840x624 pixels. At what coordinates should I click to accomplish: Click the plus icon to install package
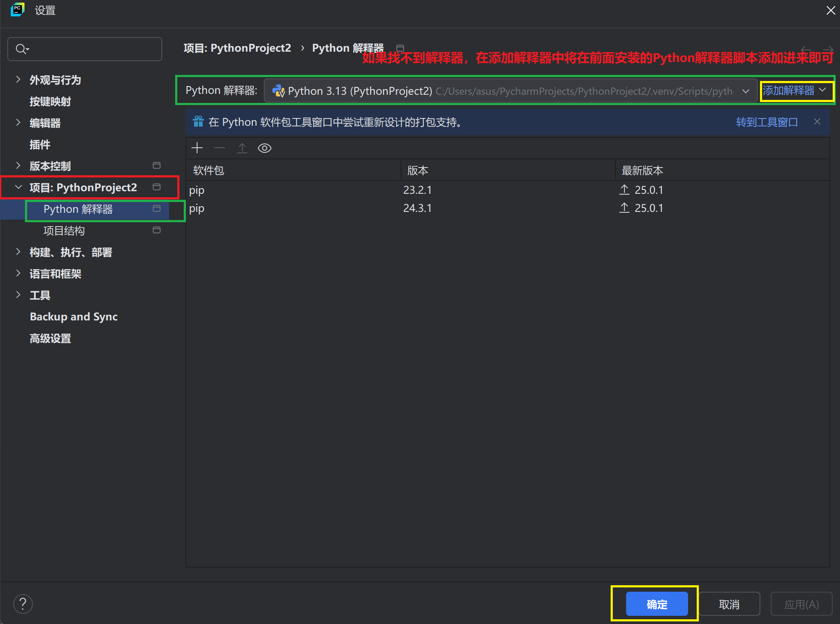[197, 148]
